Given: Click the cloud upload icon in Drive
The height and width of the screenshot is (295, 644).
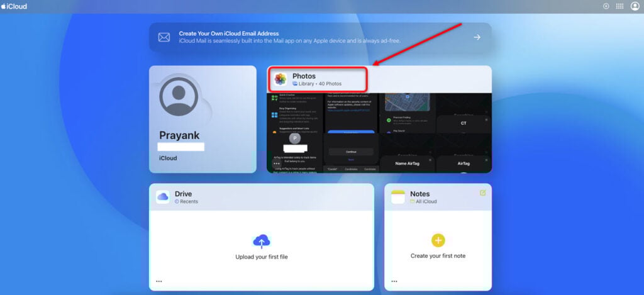Looking at the screenshot, I should point(261,241).
